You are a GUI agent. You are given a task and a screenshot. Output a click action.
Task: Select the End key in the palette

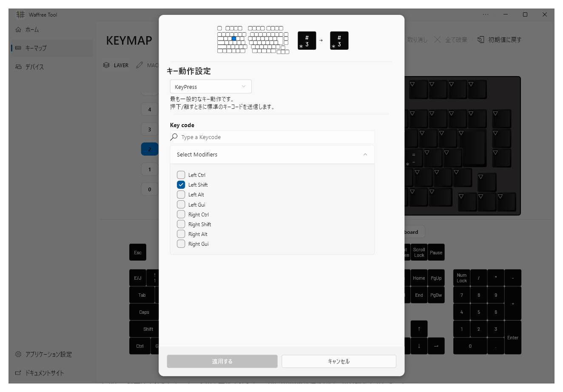click(419, 295)
